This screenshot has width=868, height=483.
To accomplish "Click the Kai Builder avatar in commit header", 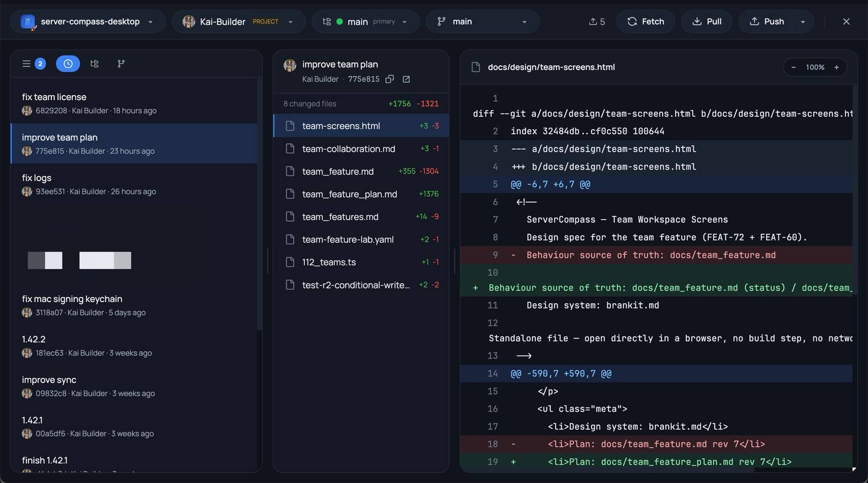I will [x=290, y=65].
